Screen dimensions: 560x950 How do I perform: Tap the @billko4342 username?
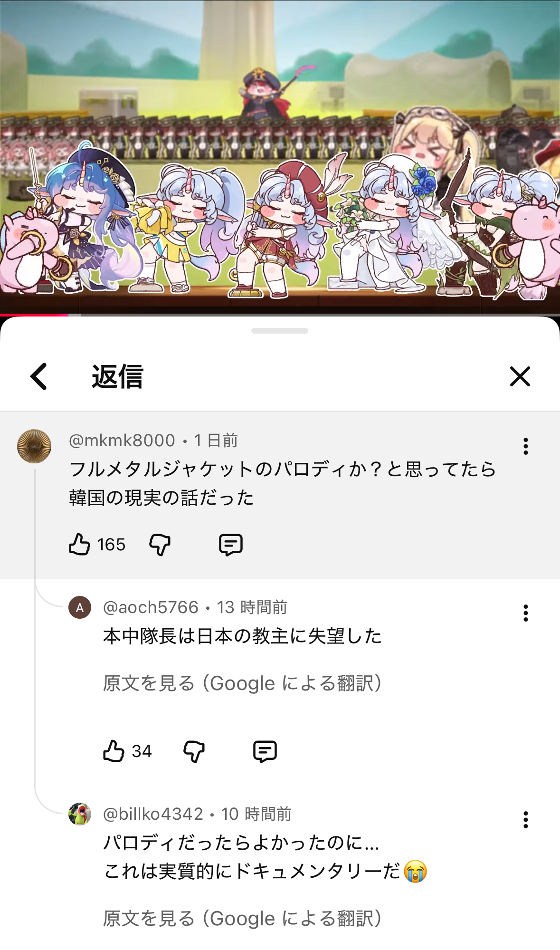tap(153, 814)
